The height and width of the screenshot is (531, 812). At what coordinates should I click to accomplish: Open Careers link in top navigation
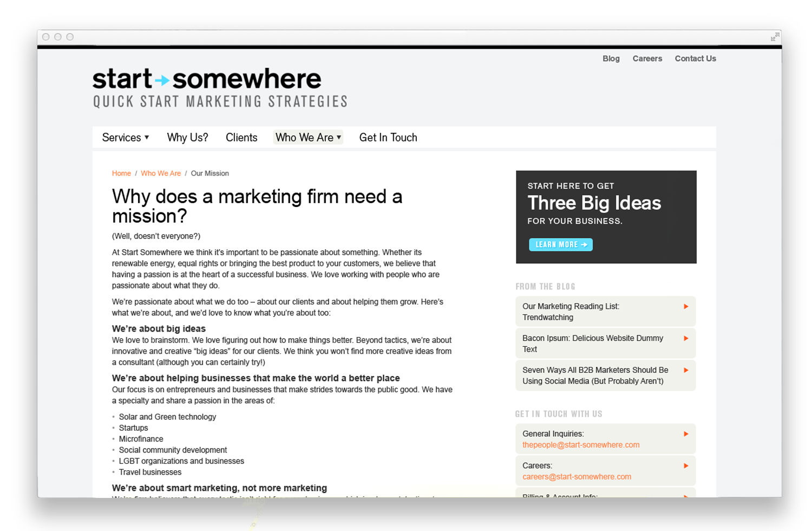pos(647,59)
